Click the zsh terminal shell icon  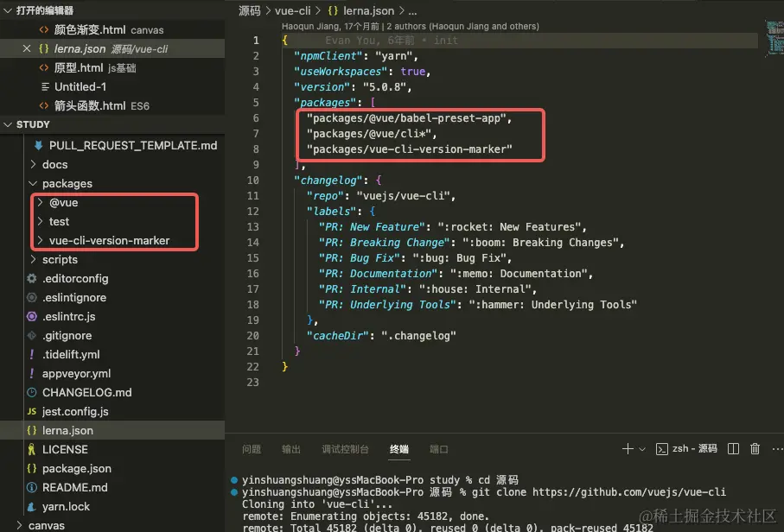point(661,448)
